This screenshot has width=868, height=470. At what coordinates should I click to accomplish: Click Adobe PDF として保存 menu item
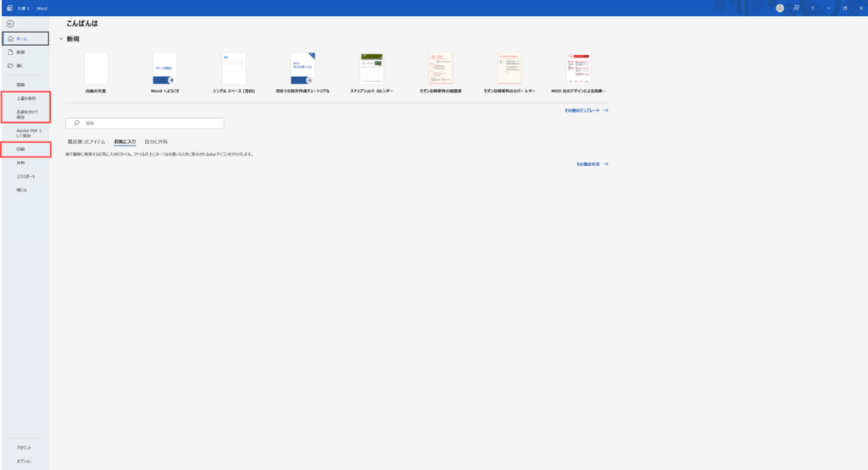click(25, 133)
